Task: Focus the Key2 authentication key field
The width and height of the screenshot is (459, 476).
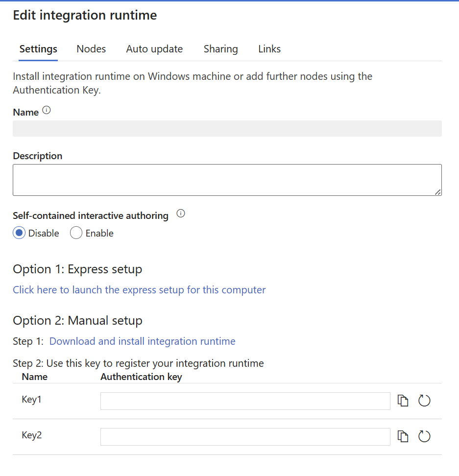Action: click(245, 436)
